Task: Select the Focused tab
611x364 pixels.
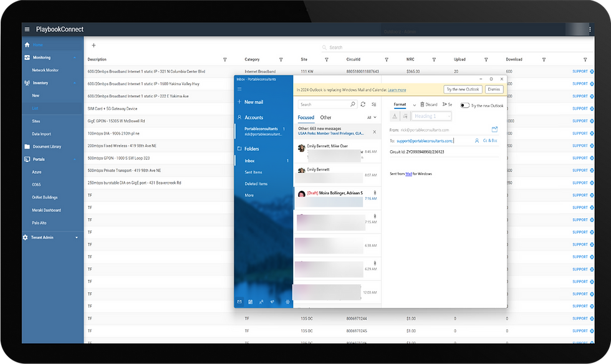Action: pos(306,117)
